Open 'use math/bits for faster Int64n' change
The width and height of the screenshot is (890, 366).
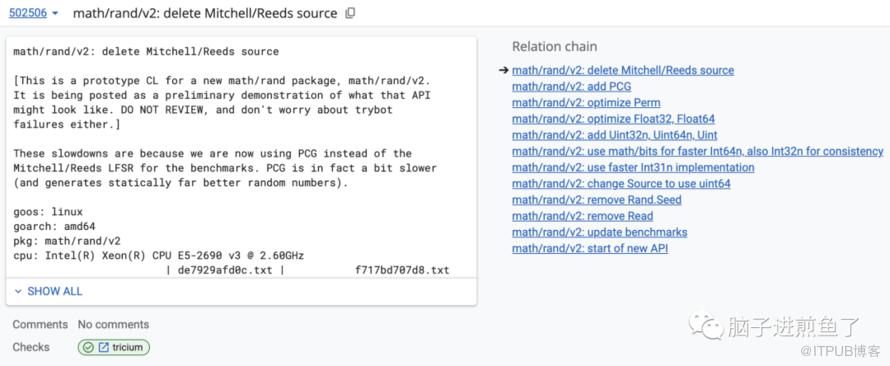[x=698, y=151]
